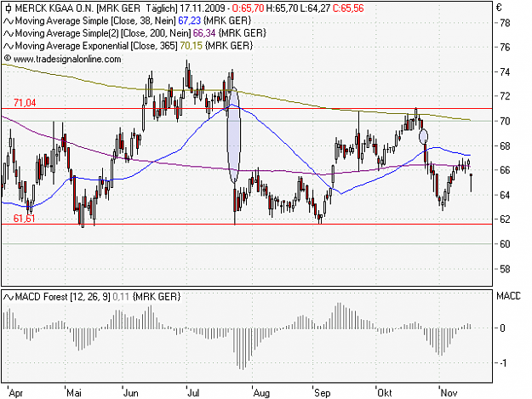532x399 pixels.
Task: Click the red 71,04 resistance label
Action: click(25, 103)
